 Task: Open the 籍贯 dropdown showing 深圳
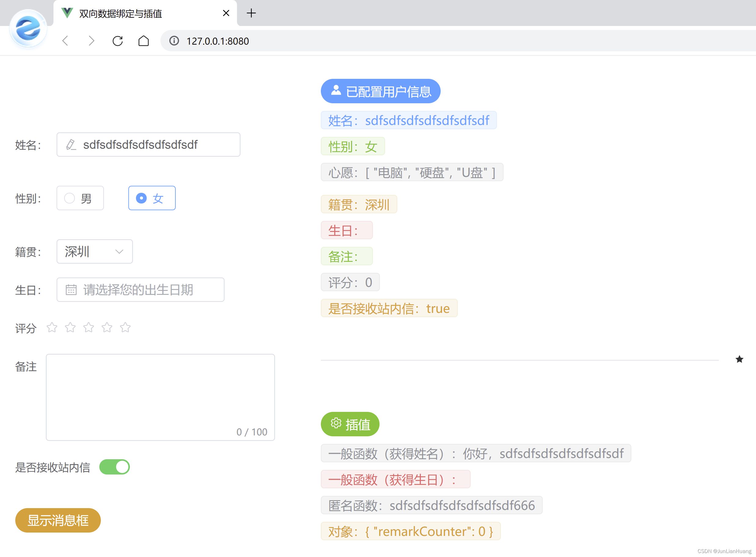[x=94, y=251]
